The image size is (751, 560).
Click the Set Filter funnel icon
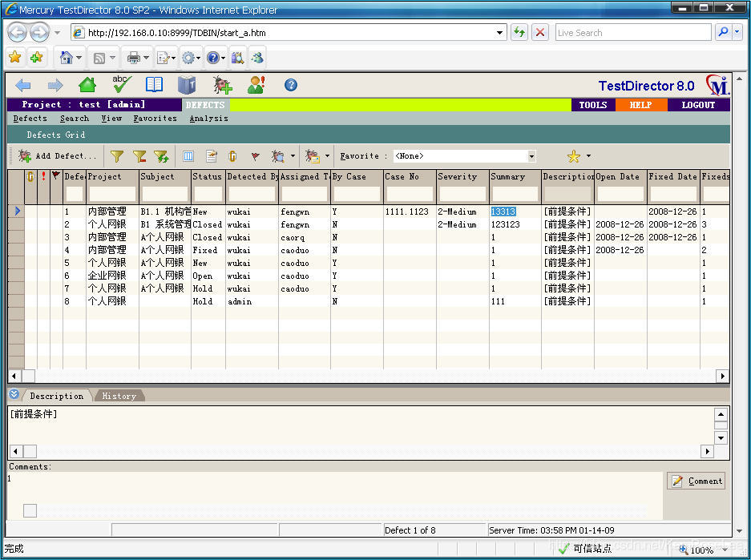click(117, 156)
